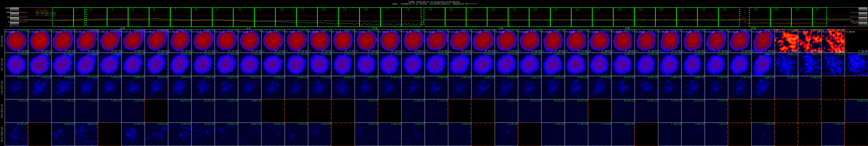Open the 3.0-6.0 keV image starting 01:12:16
This screenshot has height=146, width=868.
coord(250,41)
